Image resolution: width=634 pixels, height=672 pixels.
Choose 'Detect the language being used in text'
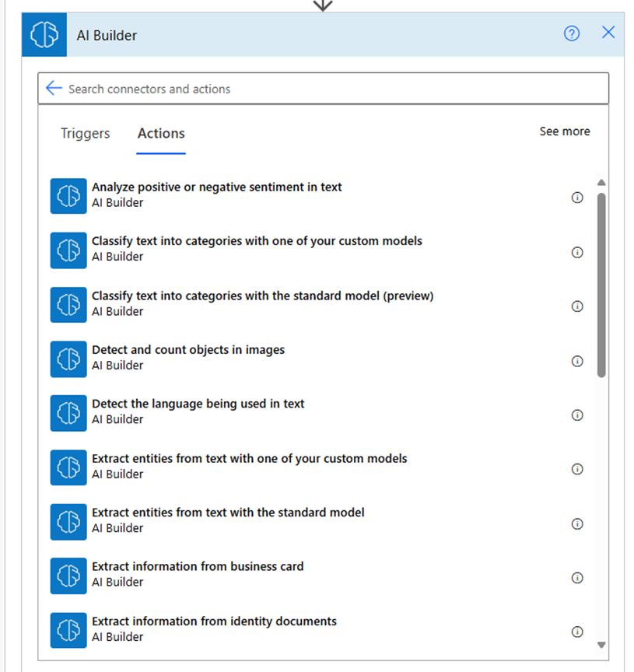(198, 404)
